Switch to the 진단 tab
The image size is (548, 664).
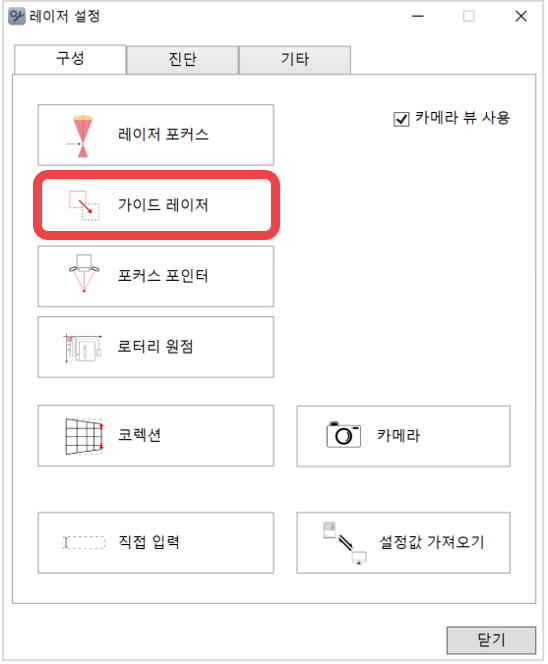pyautogui.click(x=183, y=60)
